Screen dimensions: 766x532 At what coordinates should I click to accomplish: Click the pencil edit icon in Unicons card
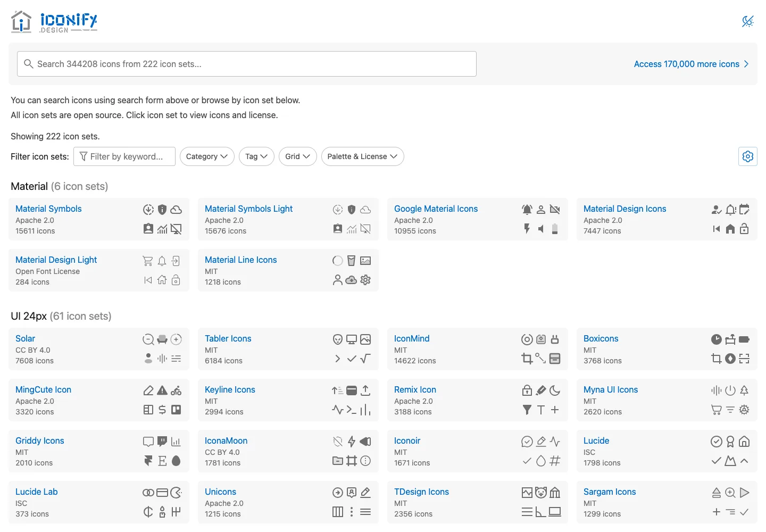[x=365, y=493]
